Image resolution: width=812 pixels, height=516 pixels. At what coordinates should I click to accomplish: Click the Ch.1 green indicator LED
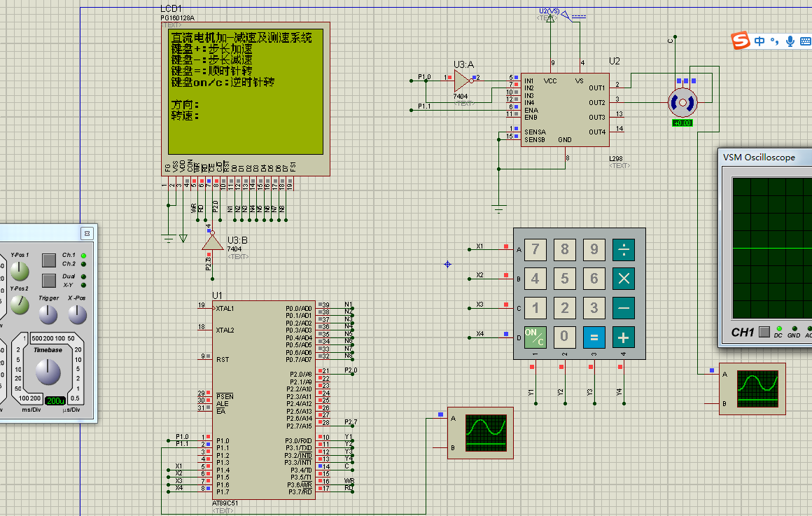pos(83,256)
